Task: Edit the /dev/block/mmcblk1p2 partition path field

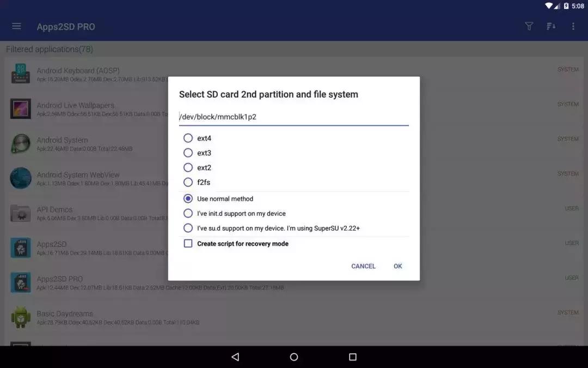Action: pyautogui.click(x=293, y=117)
